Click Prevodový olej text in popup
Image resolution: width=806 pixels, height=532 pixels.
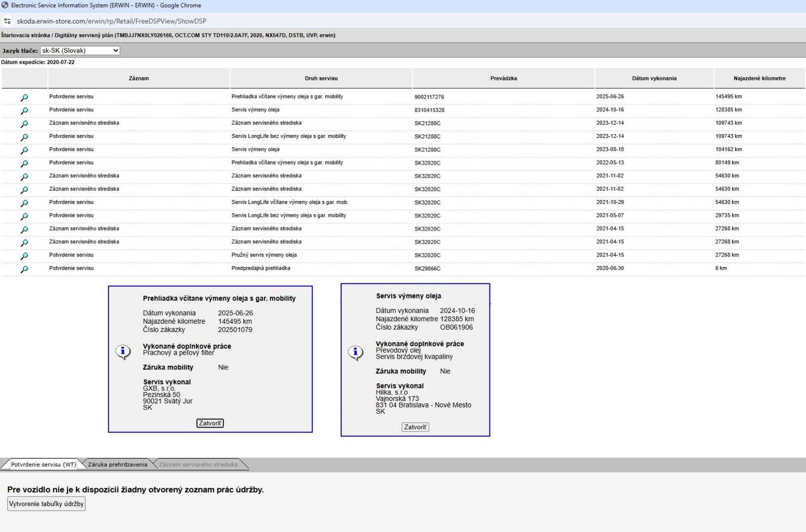[x=398, y=350]
